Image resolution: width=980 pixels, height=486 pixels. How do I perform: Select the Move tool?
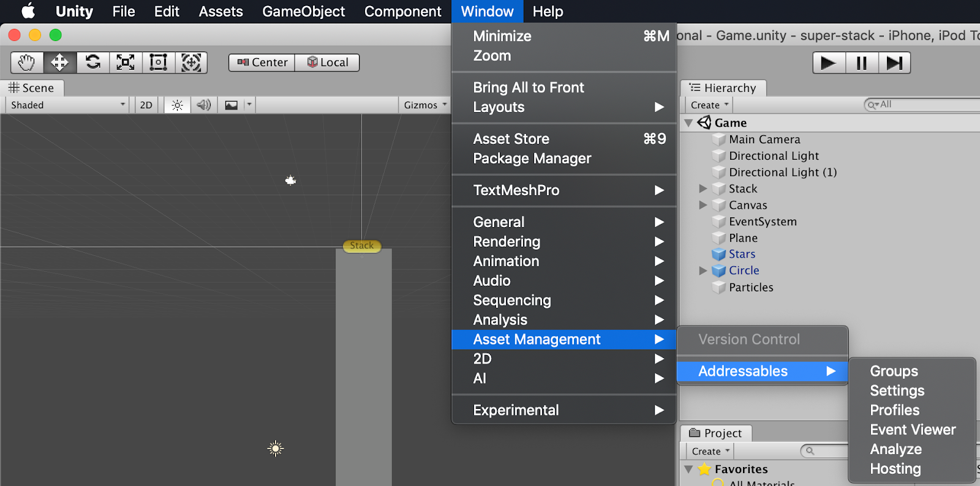coord(60,62)
